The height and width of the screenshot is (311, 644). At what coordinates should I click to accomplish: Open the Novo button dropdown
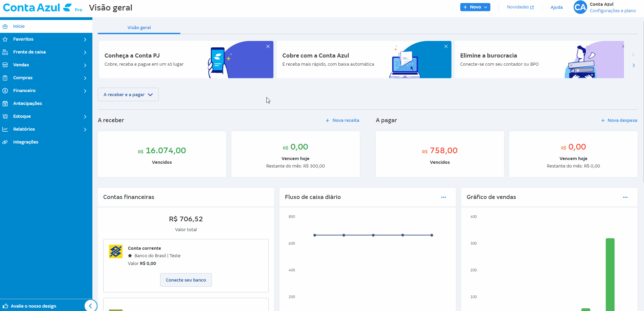(x=475, y=7)
